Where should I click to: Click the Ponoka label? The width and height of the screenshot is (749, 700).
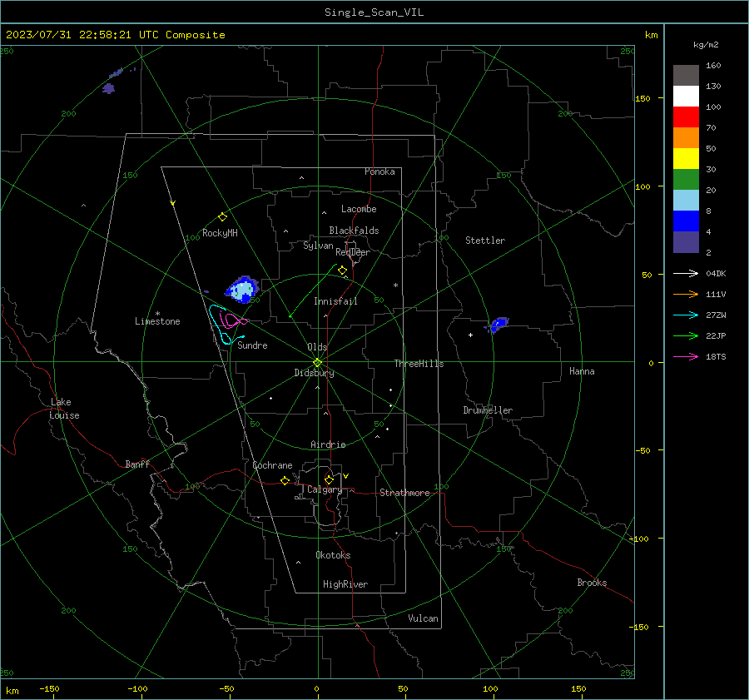[379, 171]
